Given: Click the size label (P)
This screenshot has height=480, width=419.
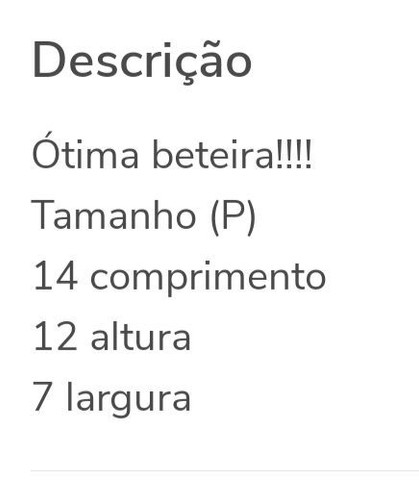Looking at the screenshot, I should click(233, 217).
